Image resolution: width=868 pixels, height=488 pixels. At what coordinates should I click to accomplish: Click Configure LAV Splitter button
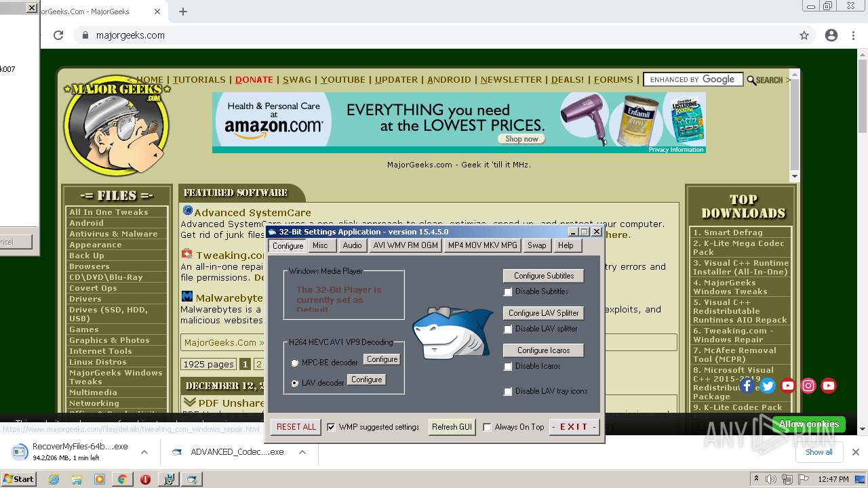click(544, 313)
